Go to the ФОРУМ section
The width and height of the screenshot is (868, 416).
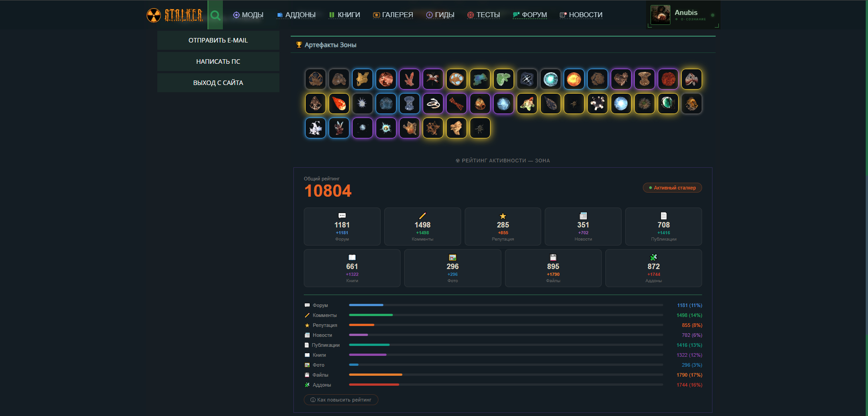530,15
